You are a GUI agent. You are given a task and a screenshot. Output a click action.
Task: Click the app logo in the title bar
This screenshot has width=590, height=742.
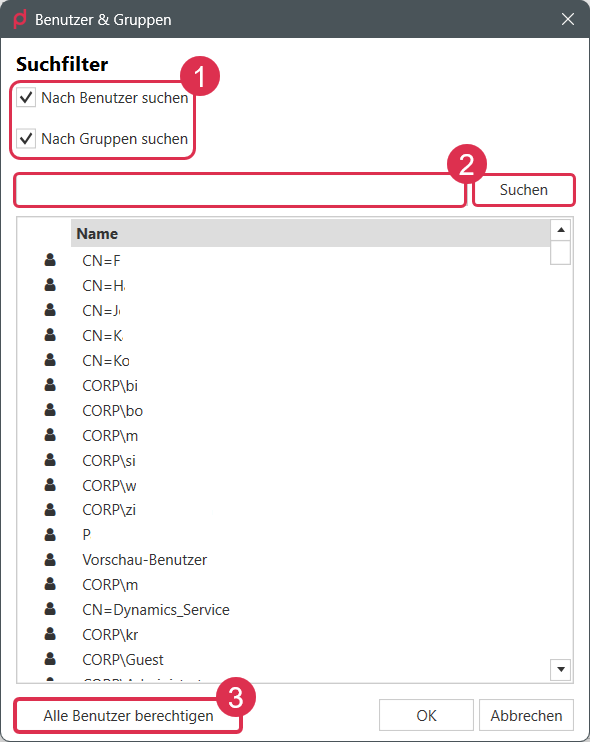[20, 19]
